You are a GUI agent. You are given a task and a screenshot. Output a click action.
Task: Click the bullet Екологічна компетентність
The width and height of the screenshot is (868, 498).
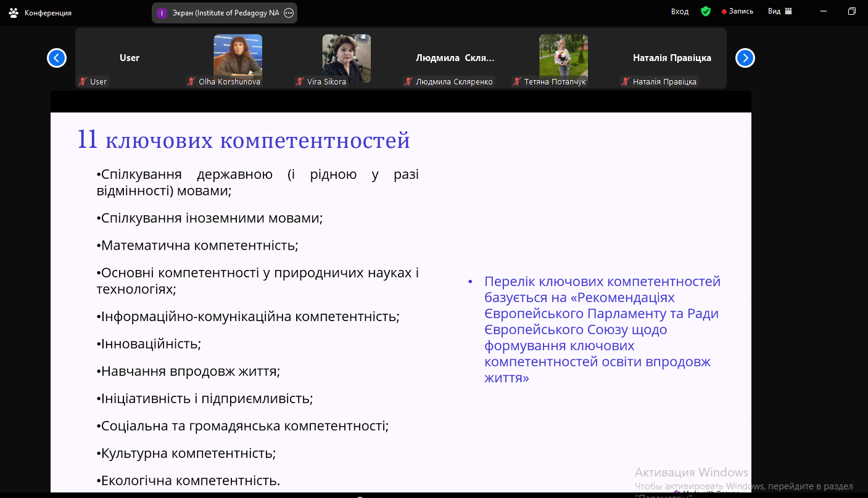pos(188,480)
